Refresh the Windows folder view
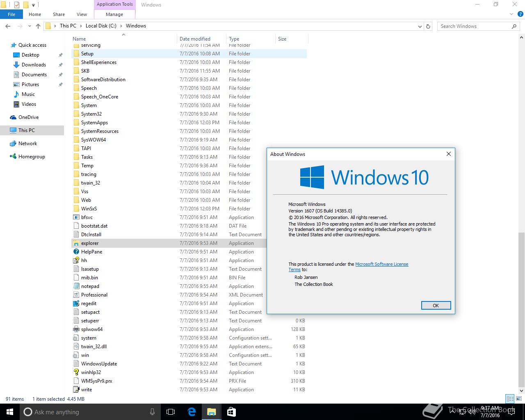 pyautogui.click(x=428, y=26)
